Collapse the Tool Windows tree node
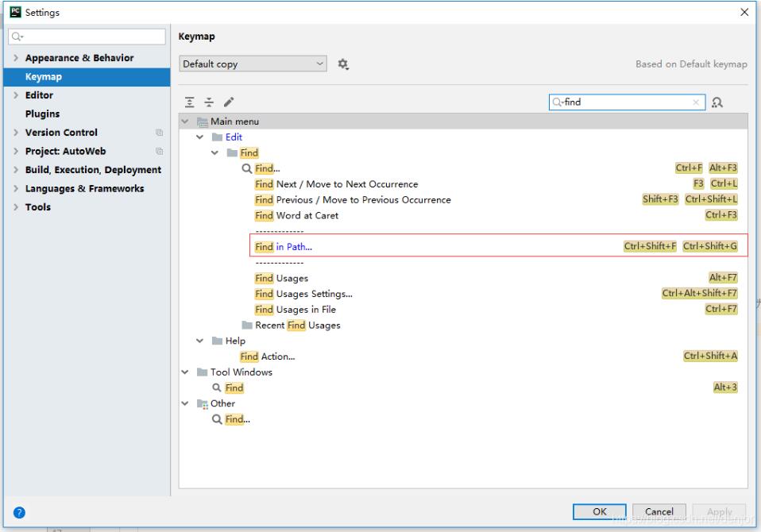Screen dimensions: 761x532 [185, 372]
